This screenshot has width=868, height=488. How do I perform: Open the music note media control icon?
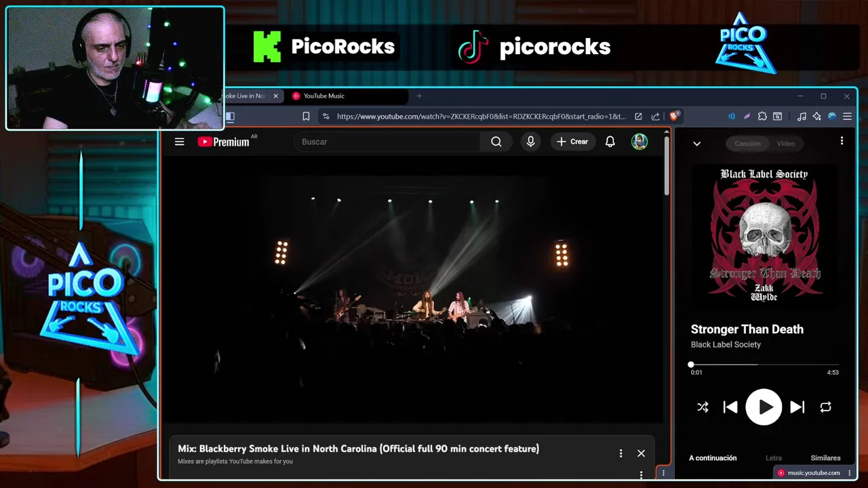(802, 117)
